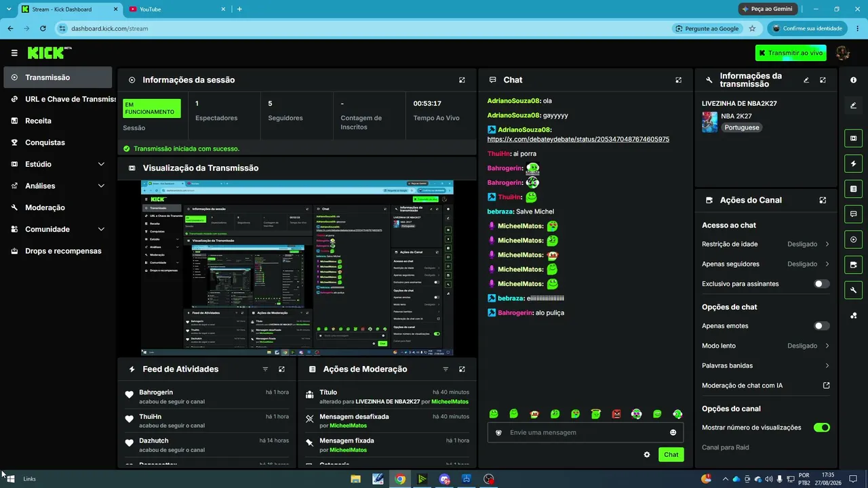
Task: Expand the Informações da transmissão panel
Action: pos(823,80)
